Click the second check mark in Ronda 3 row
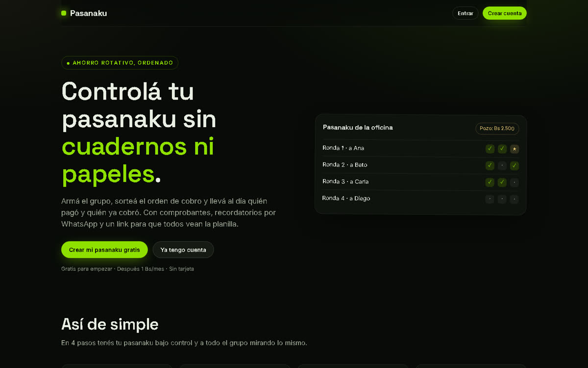 (x=502, y=183)
